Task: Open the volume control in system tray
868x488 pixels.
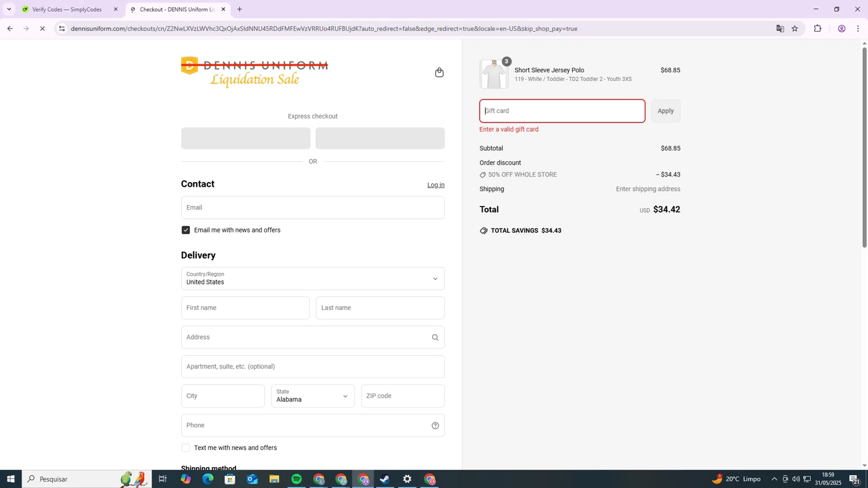Action: (x=796, y=479)
